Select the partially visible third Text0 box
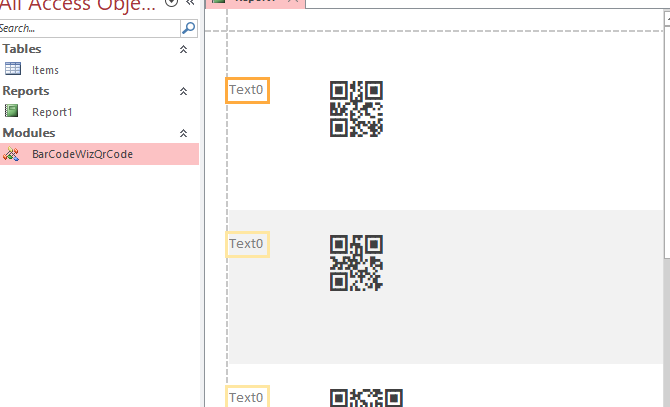The image size is (670, 407). click(247, 396)
